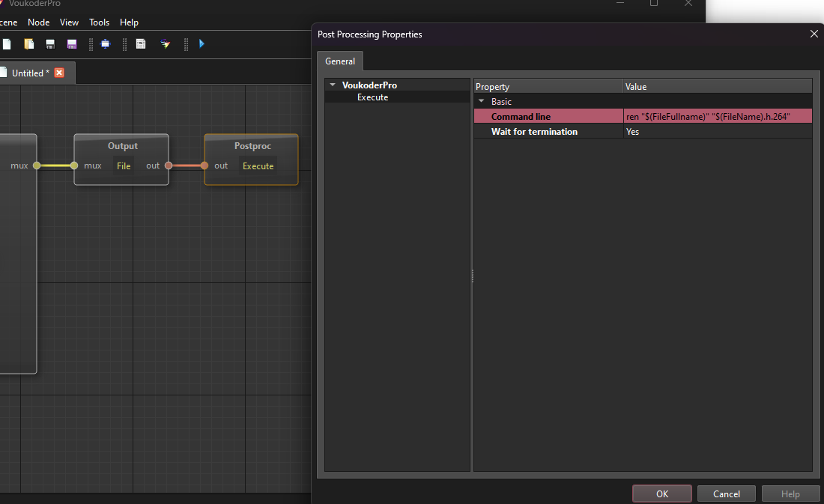
Task: Select the Output node in the graph
Action: (122, 147)
